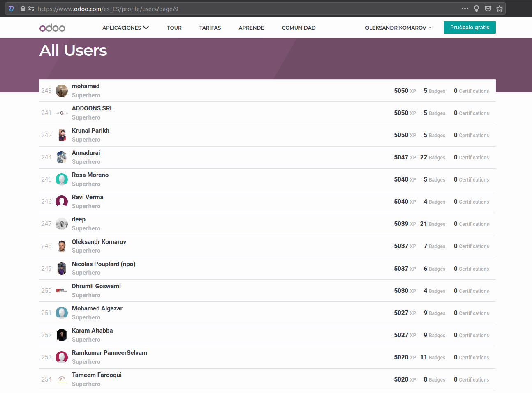Click Ravi Verma's purple avatar
The height and width of the screenshot is (393, 532).
tap(62, 202)
